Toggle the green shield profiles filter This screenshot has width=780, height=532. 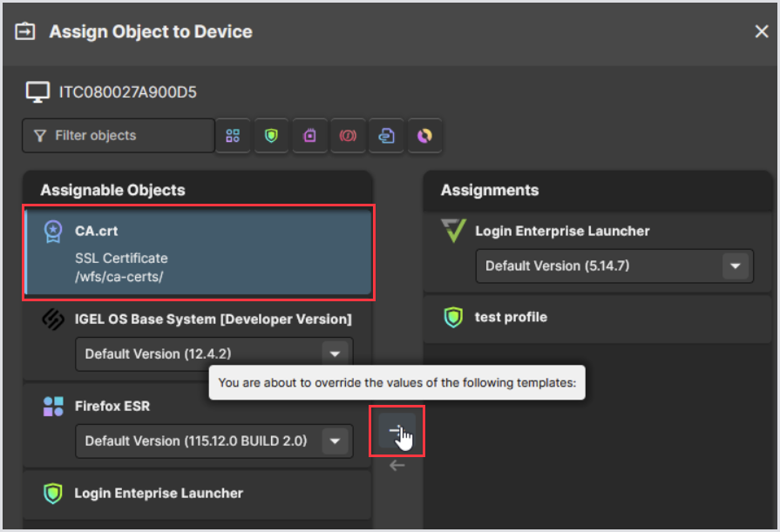(x=271, y=136)
